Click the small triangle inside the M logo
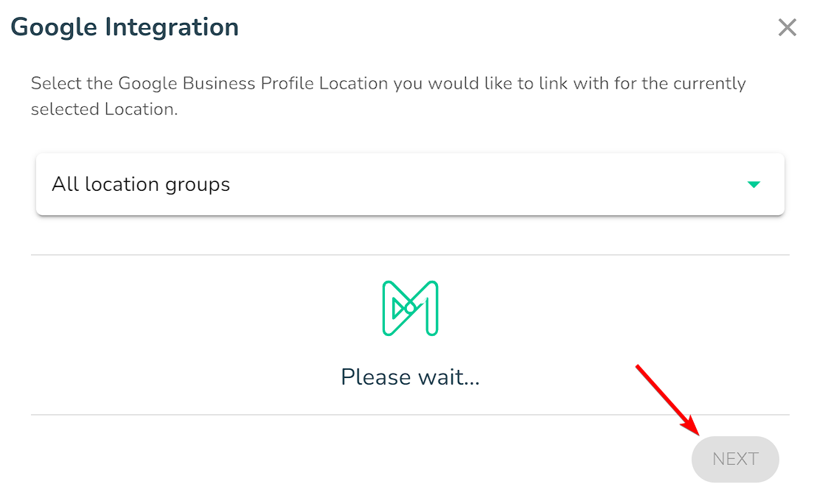The width and height of the screenshot is (814, 504). click(x=398, y=309)
